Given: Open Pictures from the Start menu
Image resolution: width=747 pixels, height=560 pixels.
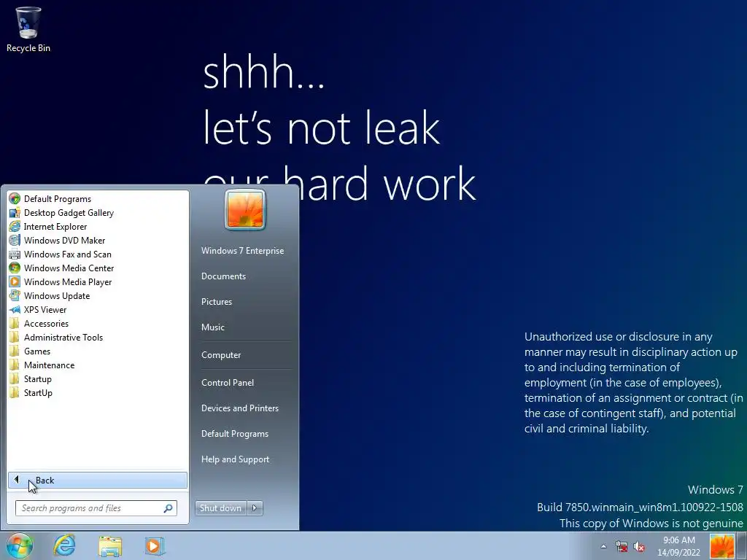Looking at the screenshot, I should (217, 302).
